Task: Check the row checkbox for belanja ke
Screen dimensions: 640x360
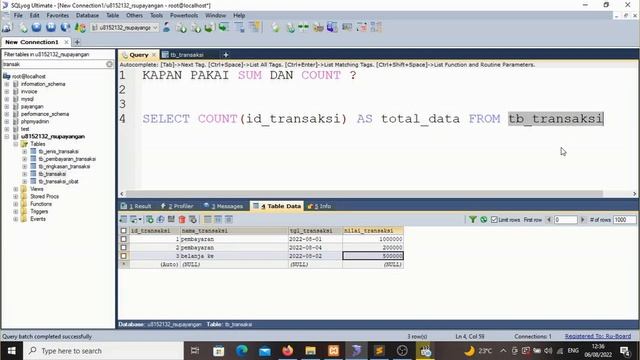Action: click(124, 256)
